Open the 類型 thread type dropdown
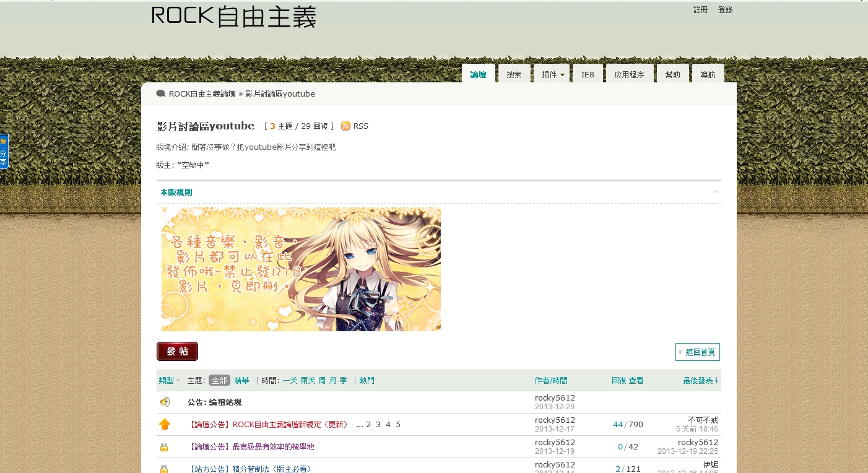The image size is (868, 473). pyautogui.click(x=170, y=380)
